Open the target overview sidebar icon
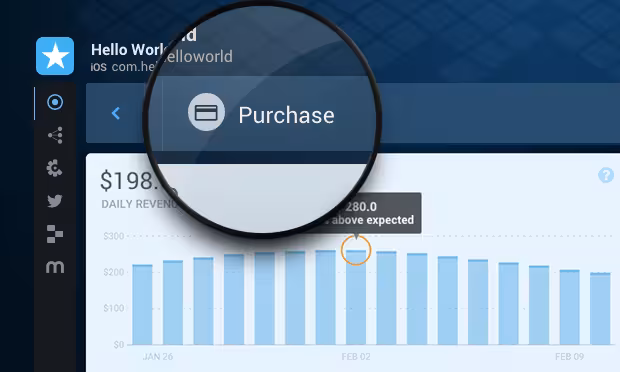This screenshot has width=620, height=372. (x=55, y=102)
